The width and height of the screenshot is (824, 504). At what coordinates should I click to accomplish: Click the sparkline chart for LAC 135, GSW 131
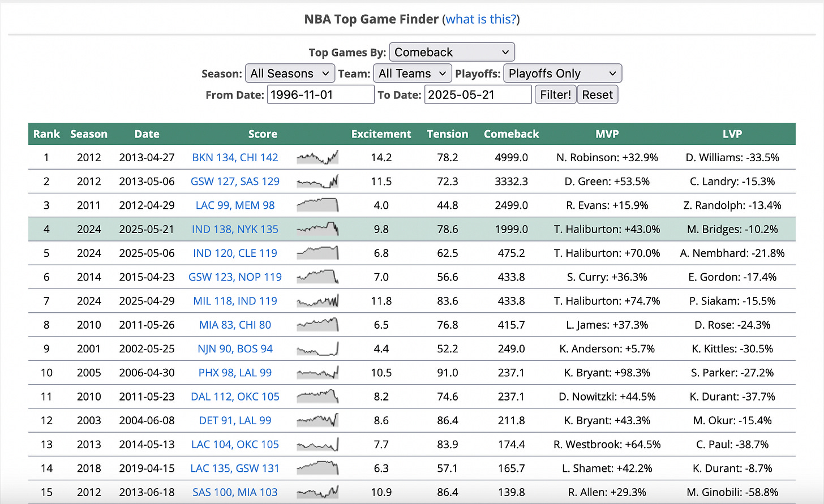(317, 468)
